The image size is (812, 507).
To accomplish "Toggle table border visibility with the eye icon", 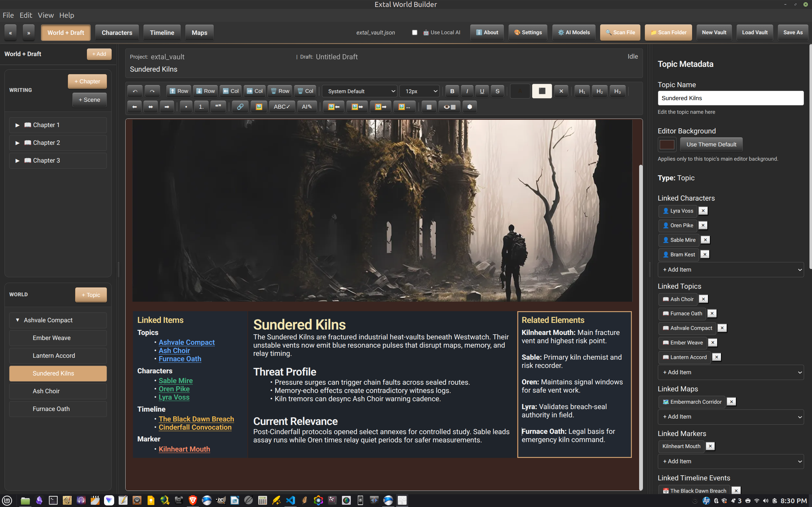I will 449,107.
